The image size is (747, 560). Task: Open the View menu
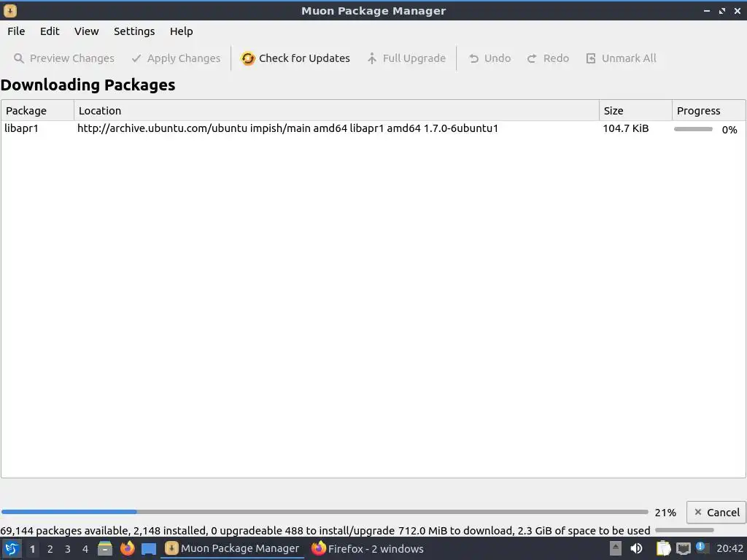(x=86, y=31)
